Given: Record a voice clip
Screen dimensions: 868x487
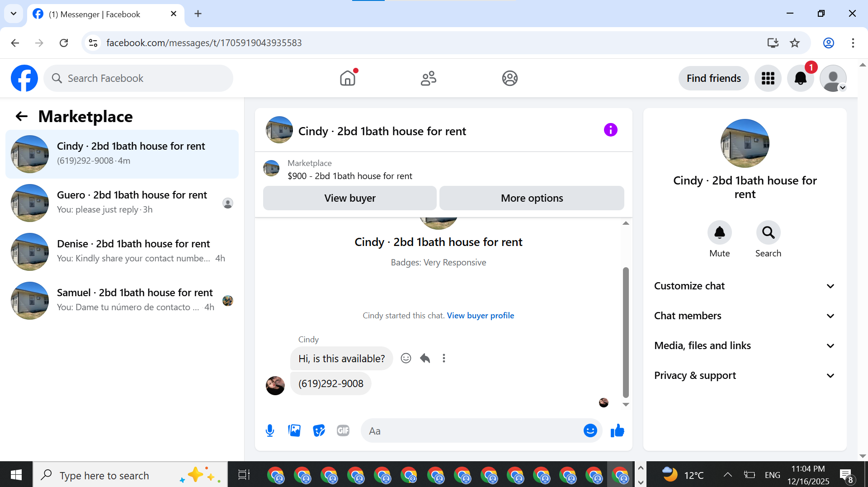Looking at the screenshot, I should tap(270, 430).
